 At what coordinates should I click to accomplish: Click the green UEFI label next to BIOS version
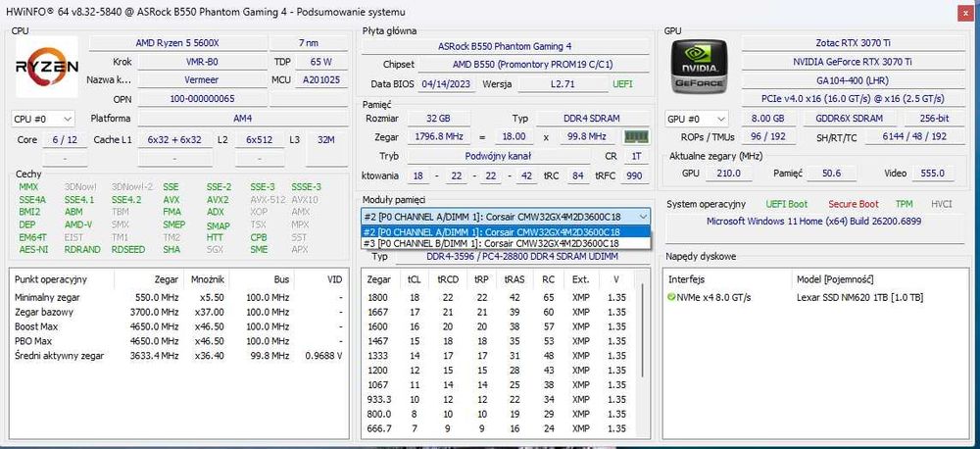622,83
